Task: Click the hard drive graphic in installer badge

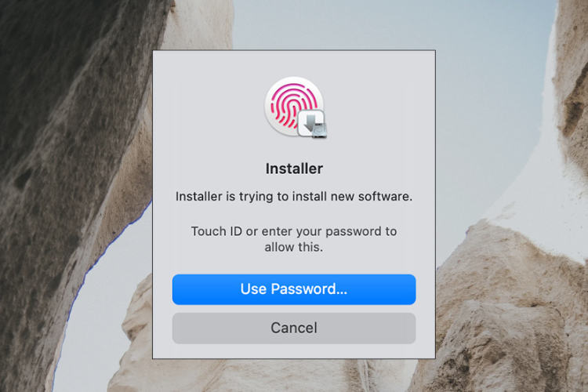Action: (x=320, y=131)
